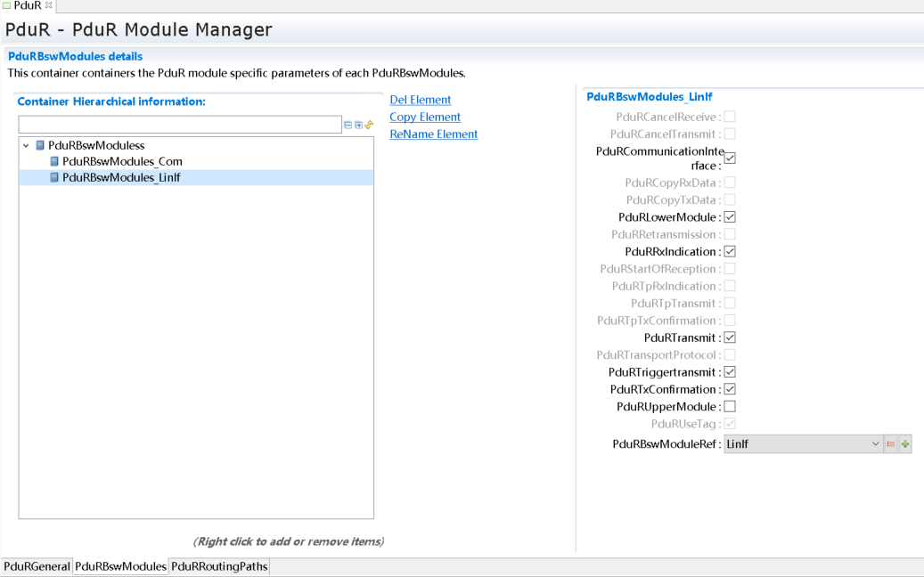Click the Copy Element link
924x577 pixels.
(x=424, y=117)
